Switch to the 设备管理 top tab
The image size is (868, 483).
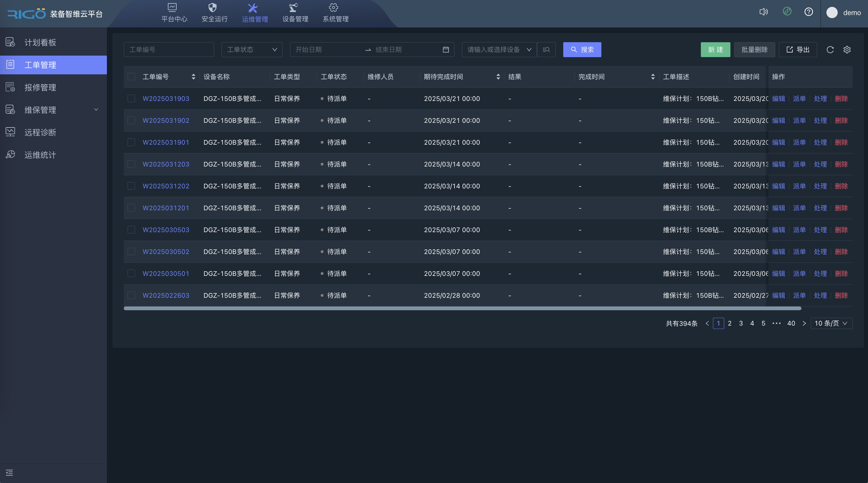(295, 13)
